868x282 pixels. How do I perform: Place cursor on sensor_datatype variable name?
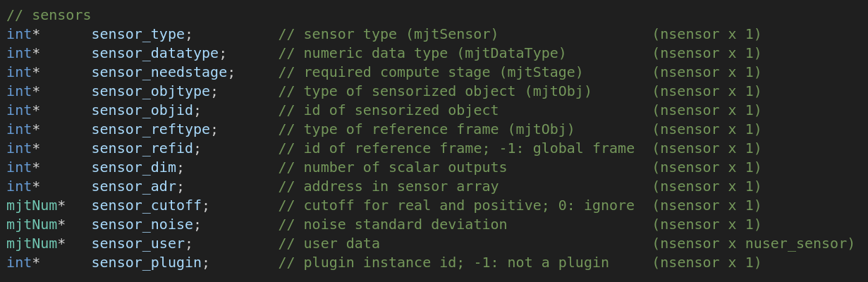(x=154, y=53)
